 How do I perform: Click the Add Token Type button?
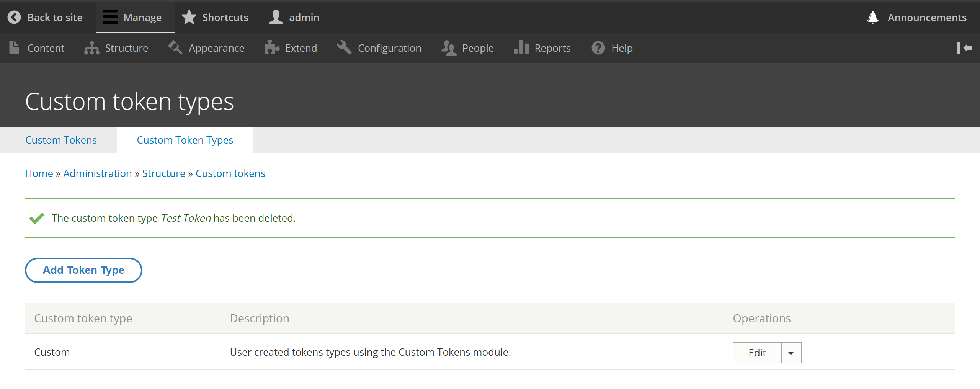83,270
